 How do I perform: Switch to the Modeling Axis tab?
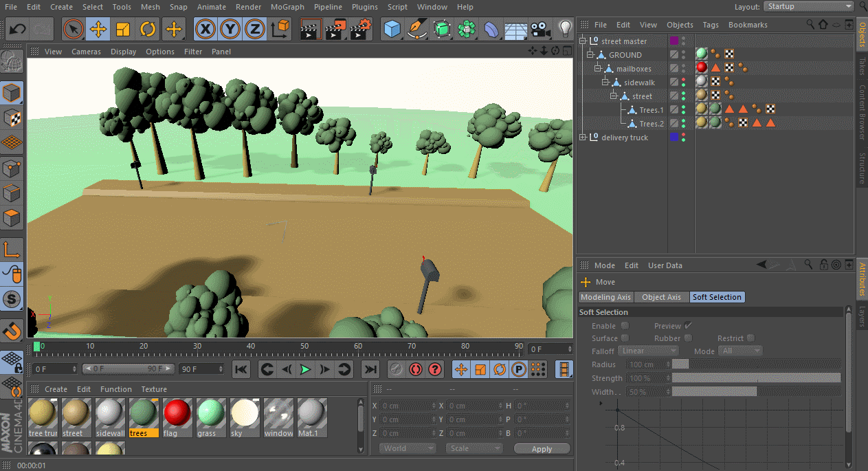(x=606, y=297)
